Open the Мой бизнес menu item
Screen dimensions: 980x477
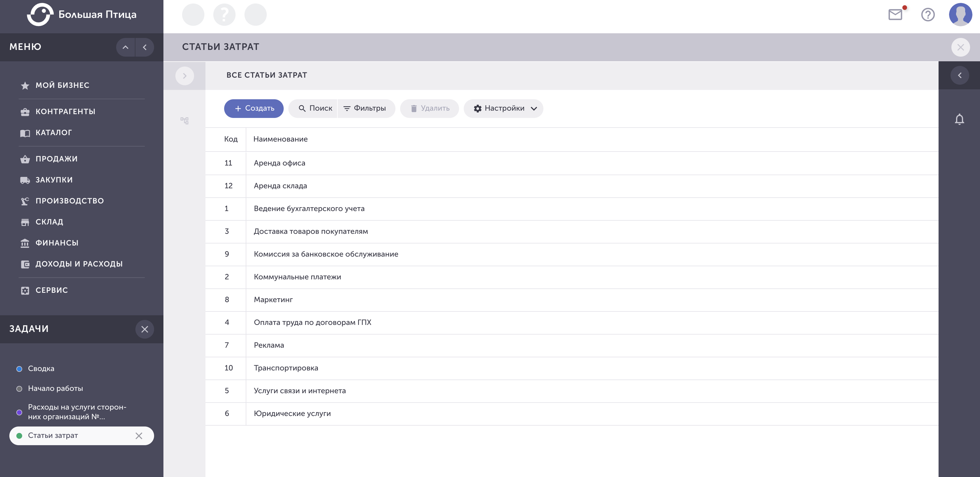coord(62,85)
